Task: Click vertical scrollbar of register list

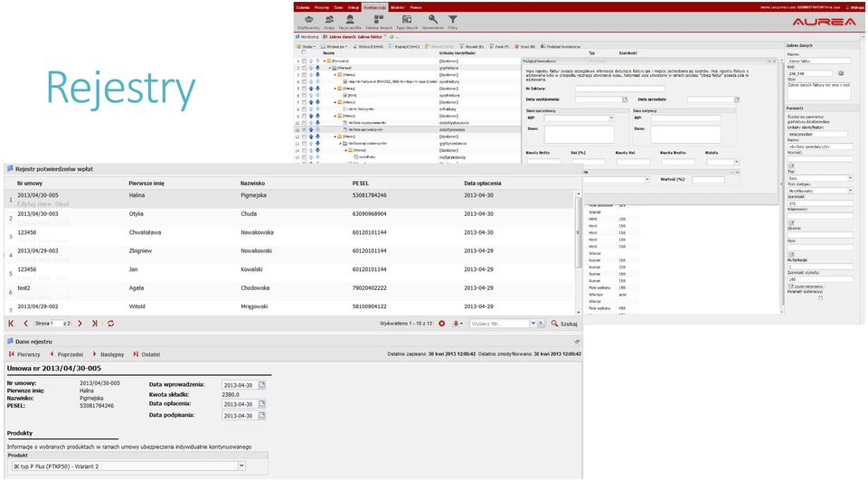Action: pyautogui.click(x=578, y=232)
